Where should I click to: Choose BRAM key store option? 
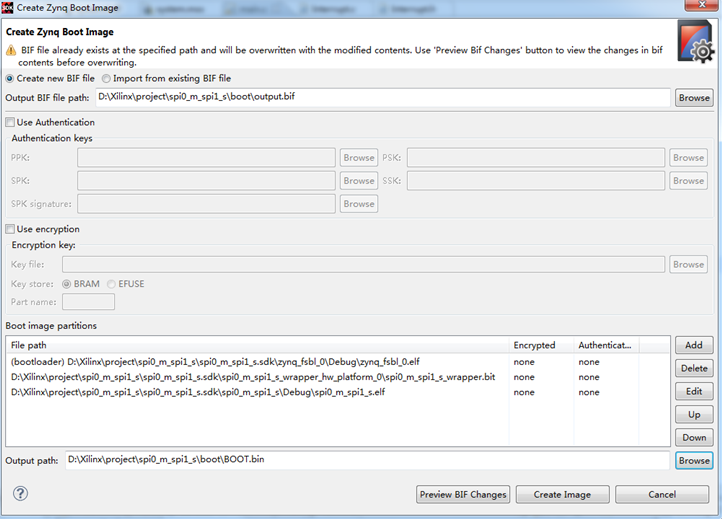coord(67,284)
